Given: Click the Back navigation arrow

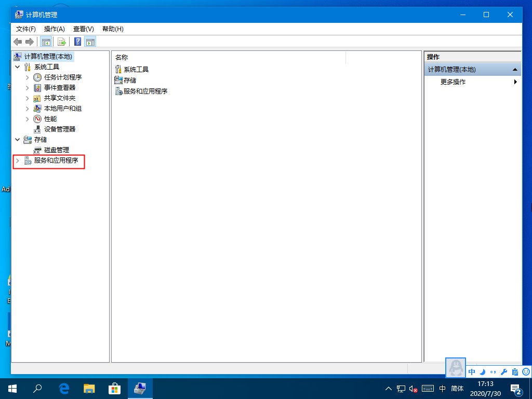Looking at the screenshot, I should point(18,42).
